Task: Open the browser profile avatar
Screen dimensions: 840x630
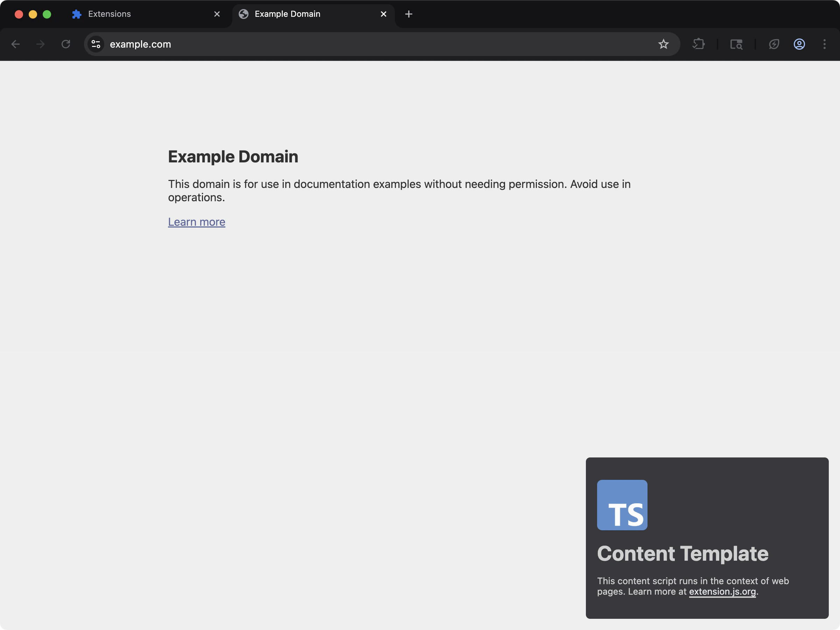Action: (799, 44)
